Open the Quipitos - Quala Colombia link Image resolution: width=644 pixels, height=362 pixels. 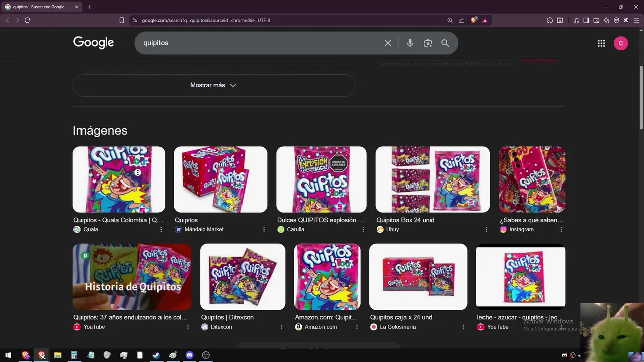pos(118,220)
